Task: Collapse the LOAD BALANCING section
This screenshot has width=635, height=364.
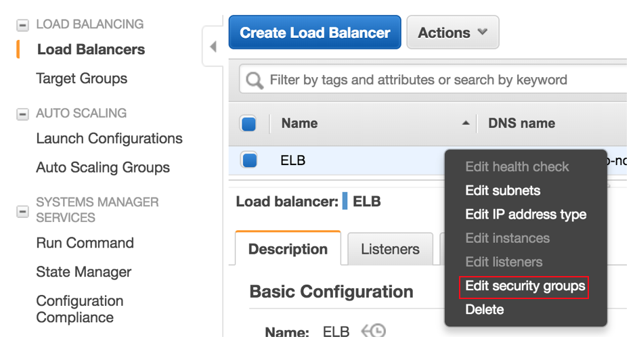Action: [23, 25]
